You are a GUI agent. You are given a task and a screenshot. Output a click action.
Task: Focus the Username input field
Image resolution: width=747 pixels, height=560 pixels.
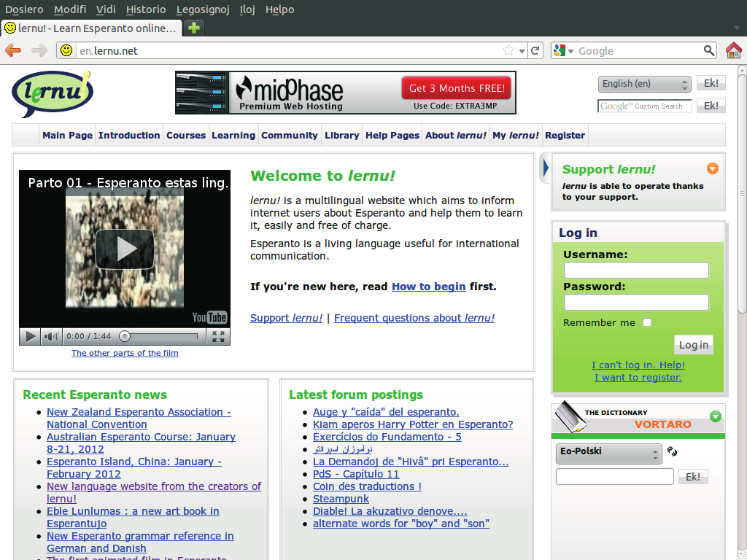tap(636, 271)
